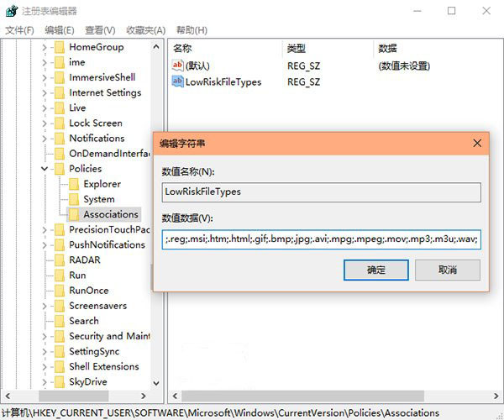This screenshot has width=504, height=420.
Task: Expand the Shell Extensions tree node
Action: pos(45,366)
